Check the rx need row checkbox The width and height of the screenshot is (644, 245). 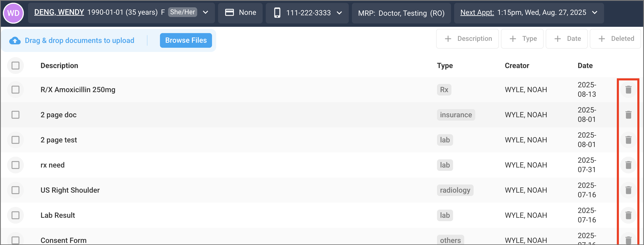click(x=15, y=165)
